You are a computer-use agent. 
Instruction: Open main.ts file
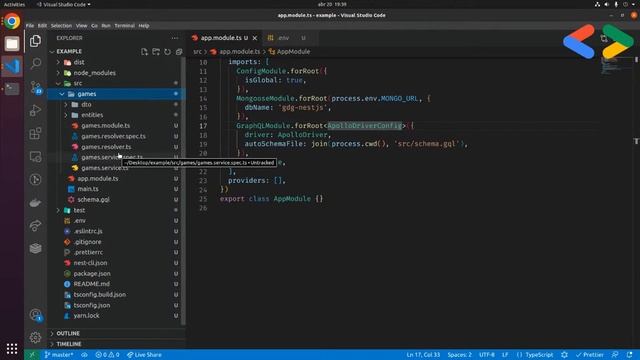(x=117, y=189)
